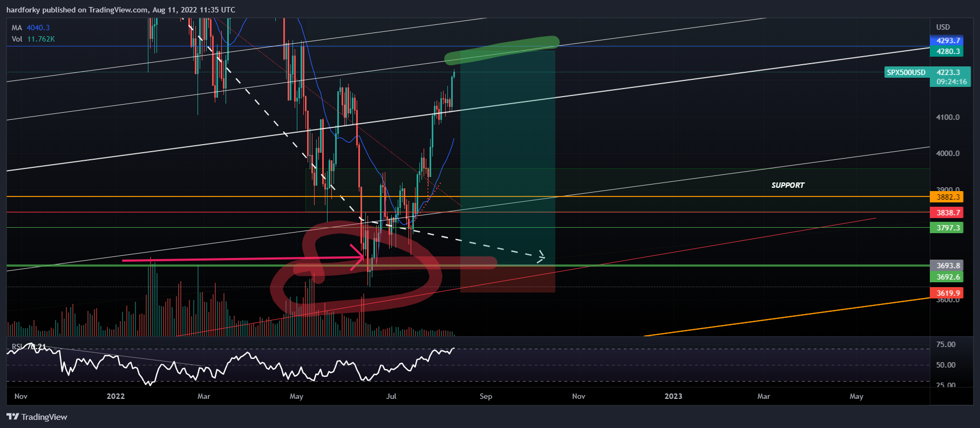Viewport: 980px width, 428px height.
Task: Click the 4000.0 price axis tick
Action: pyautogui.click(x=948, y=153)
